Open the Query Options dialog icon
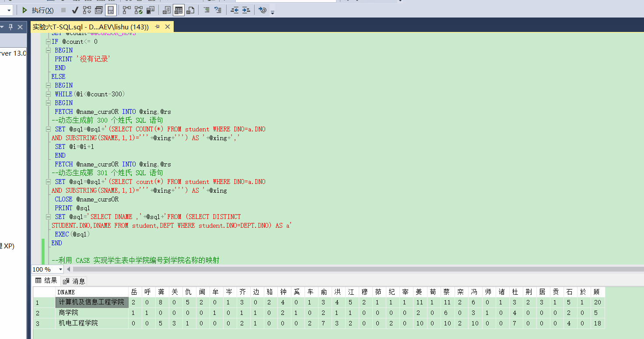 coord(99,10)
